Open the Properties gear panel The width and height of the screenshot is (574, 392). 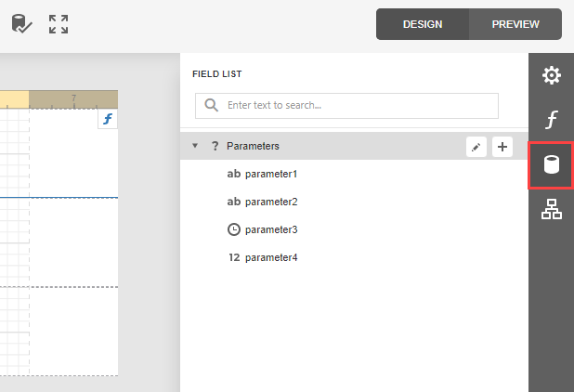click(x=551, y=75)
